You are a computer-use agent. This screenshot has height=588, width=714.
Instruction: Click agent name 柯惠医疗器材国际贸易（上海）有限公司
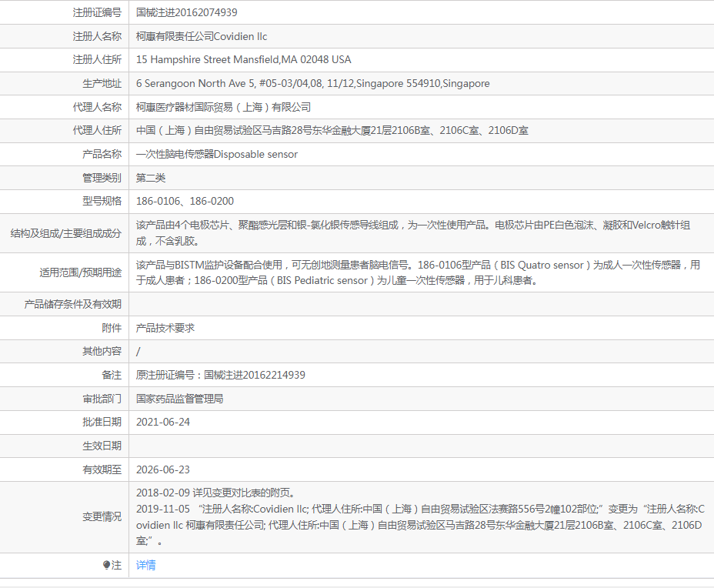[223, 107]
